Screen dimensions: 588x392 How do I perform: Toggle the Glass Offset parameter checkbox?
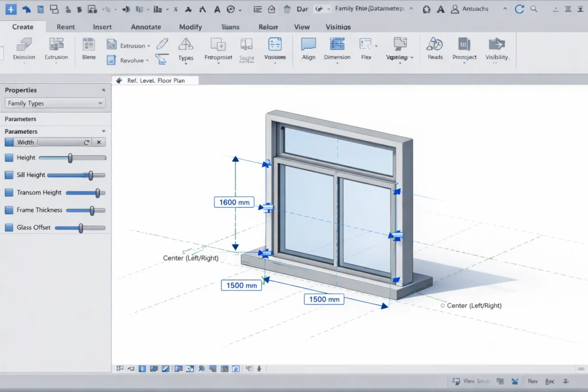9,228
